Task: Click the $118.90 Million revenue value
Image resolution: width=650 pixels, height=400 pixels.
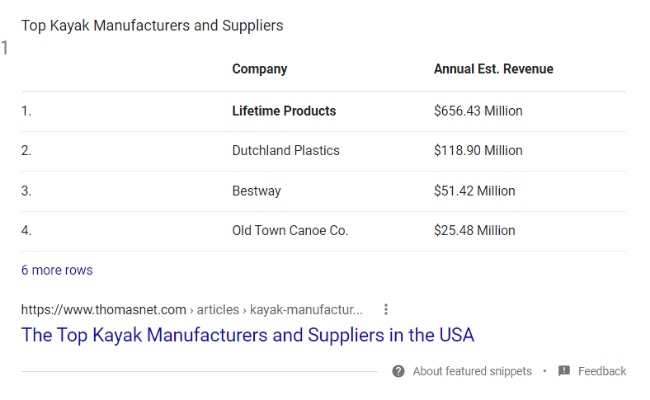Action: (478, 150)
